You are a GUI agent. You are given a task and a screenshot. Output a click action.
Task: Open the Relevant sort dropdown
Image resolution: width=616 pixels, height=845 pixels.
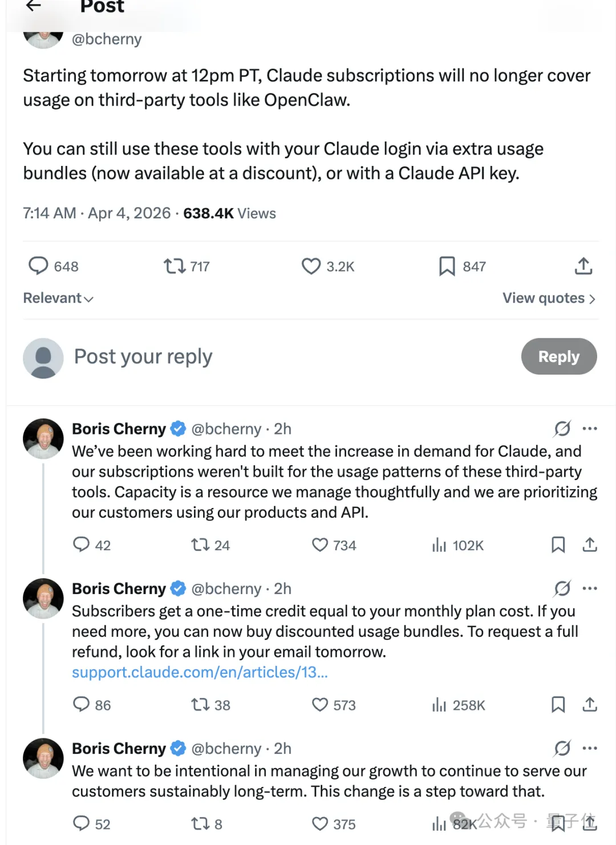click(x=58, y=298)
